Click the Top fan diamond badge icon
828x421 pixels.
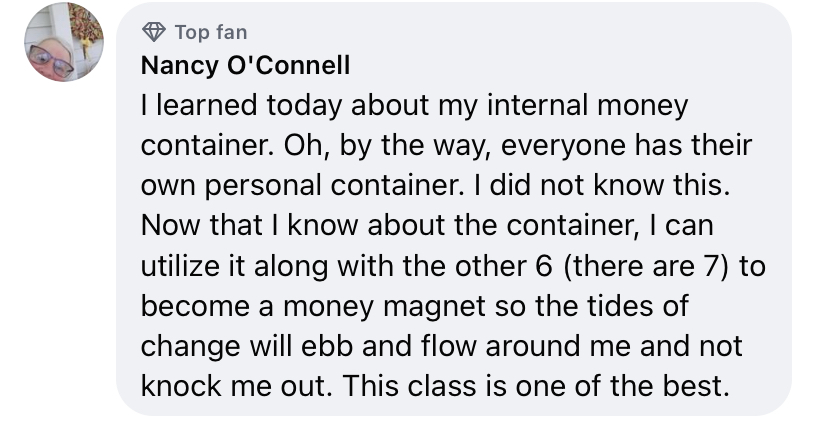[152, 32]
